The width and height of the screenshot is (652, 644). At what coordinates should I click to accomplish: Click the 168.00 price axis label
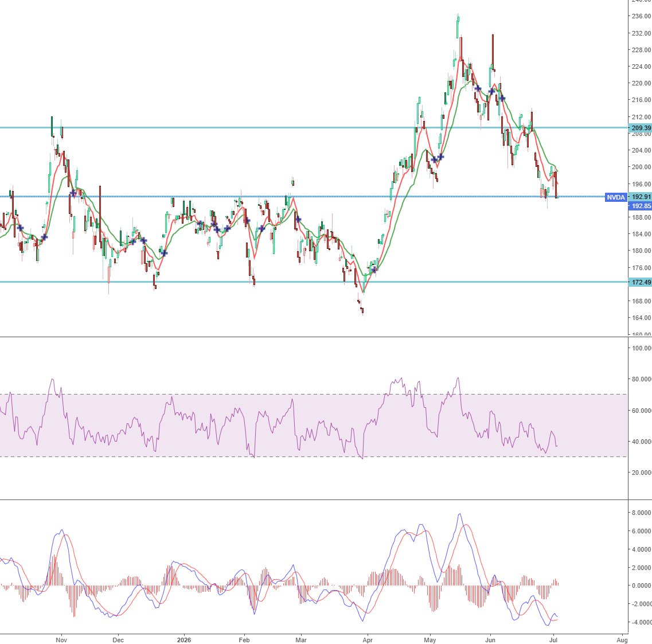pos(641,301)
